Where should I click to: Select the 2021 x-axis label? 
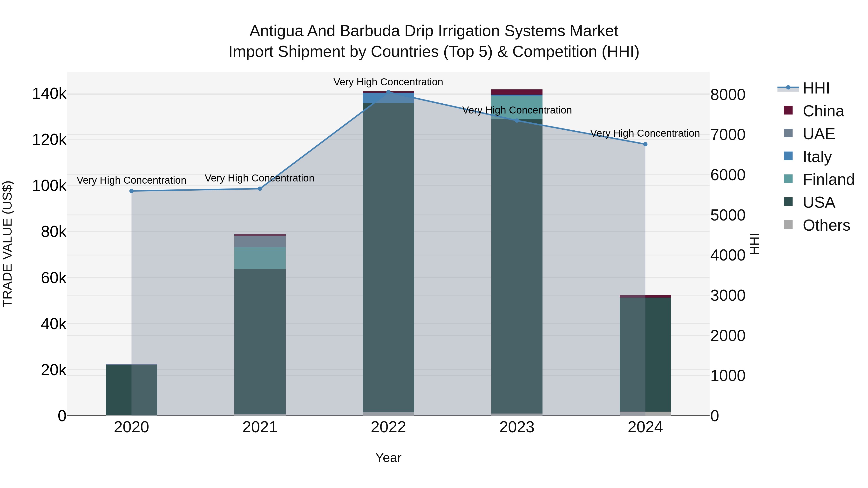point(260,427)
